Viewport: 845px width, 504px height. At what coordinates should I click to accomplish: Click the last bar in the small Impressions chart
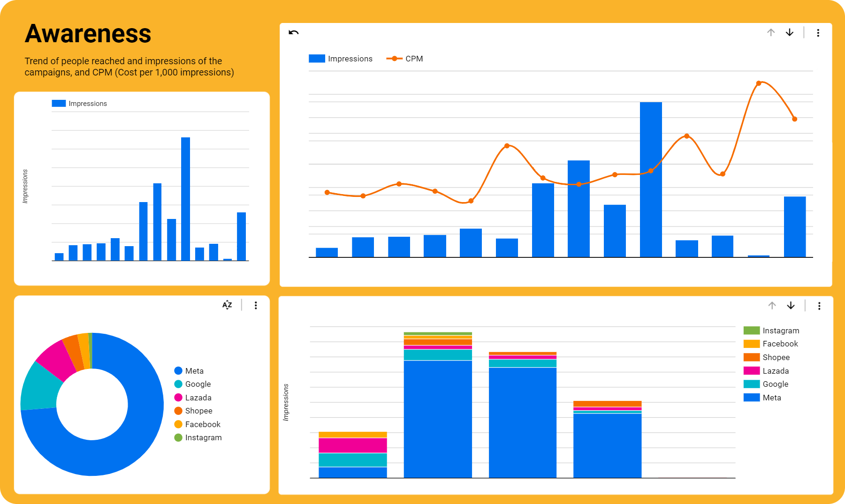pyautogui.click(x=241, y=236)
